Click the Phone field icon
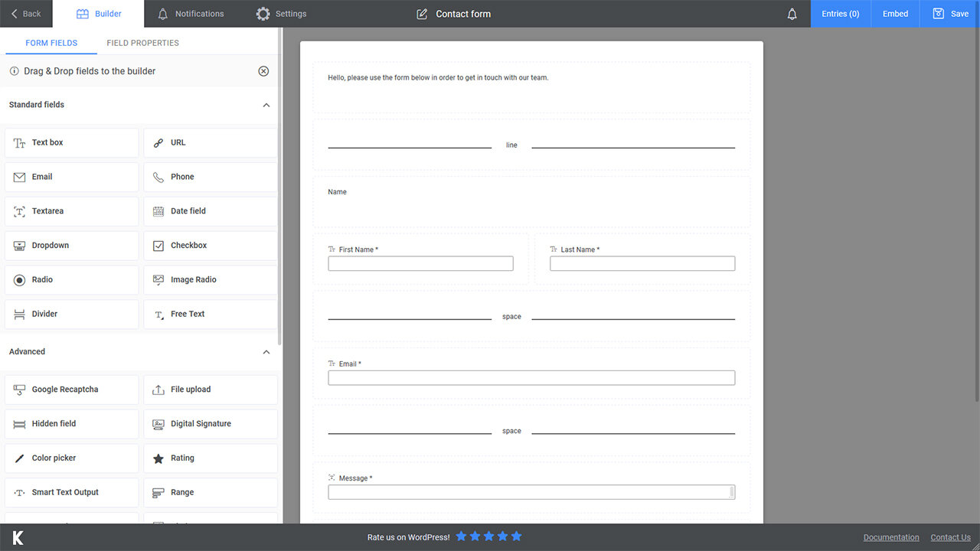Viewport: 980px width, 551px height. pyautogui.click(x=158, y=177)
